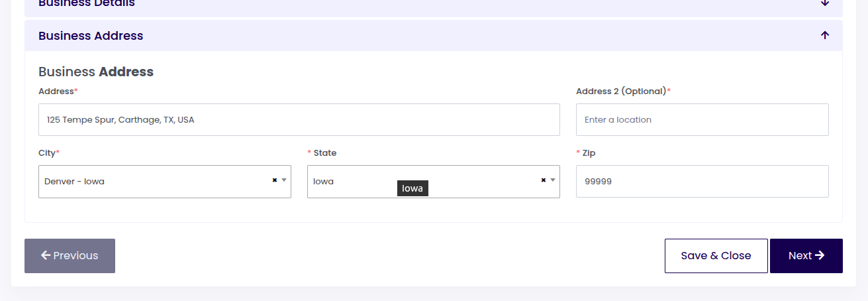Clear the State selection with the x icon
Viewport: 868px width, 301px height.
tap(543, 180)
